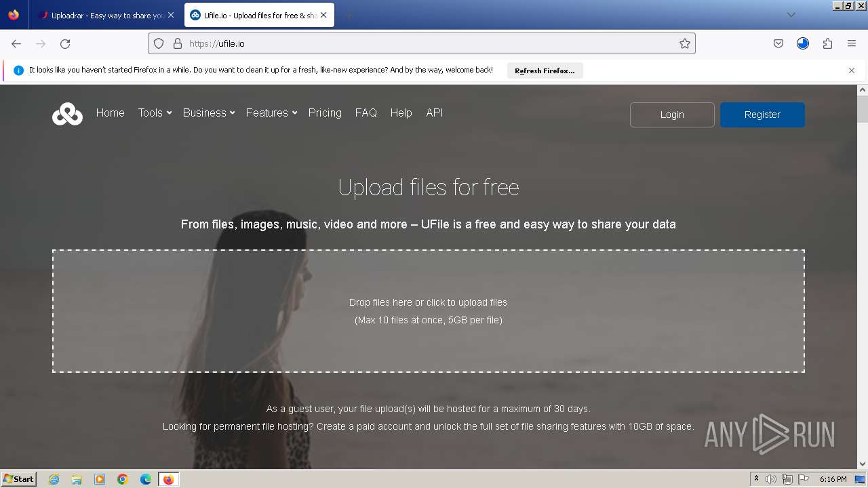Expand the Tools dropdown menu
This screenshot has width=868, height=488.
point(155,113)
